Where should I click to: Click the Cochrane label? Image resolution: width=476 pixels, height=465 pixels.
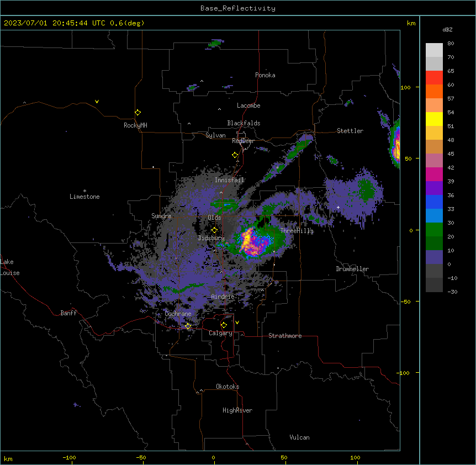click(x=178, y=314)
